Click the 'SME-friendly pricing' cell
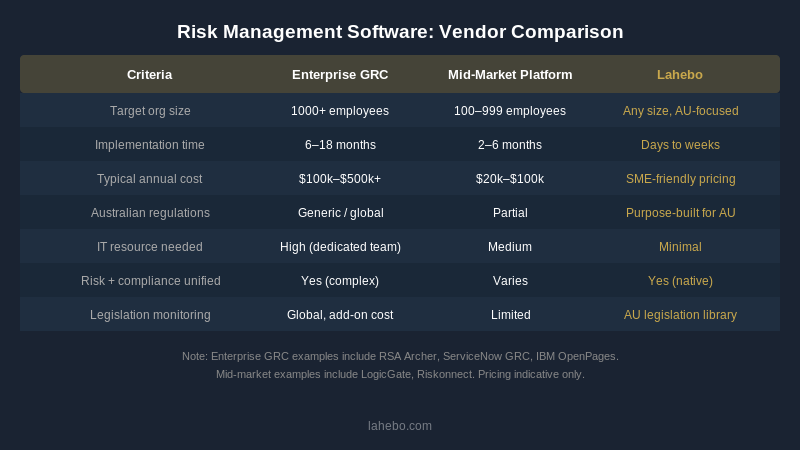Image resolution: width=800 pixels, height=450 pixels. click(681, 179)
